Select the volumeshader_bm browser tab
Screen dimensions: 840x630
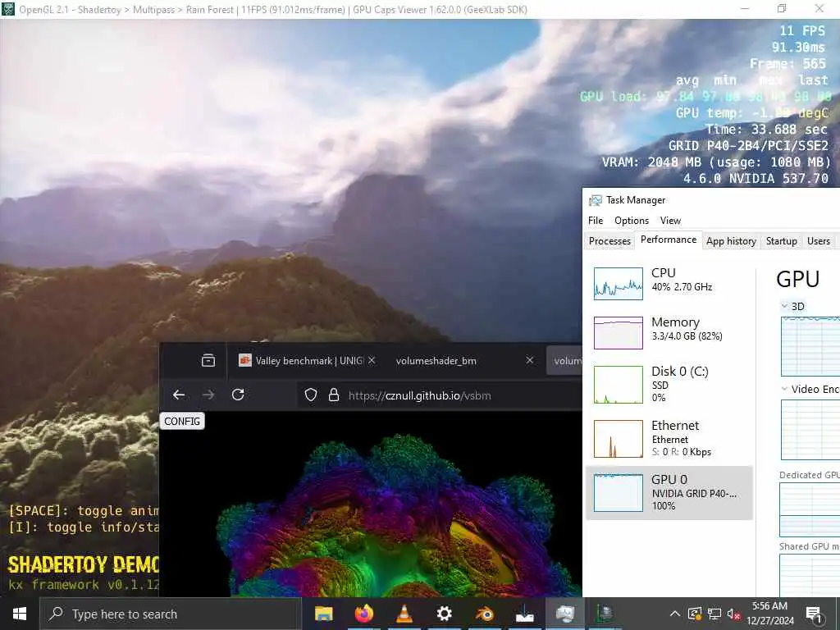tap(464, 361)
